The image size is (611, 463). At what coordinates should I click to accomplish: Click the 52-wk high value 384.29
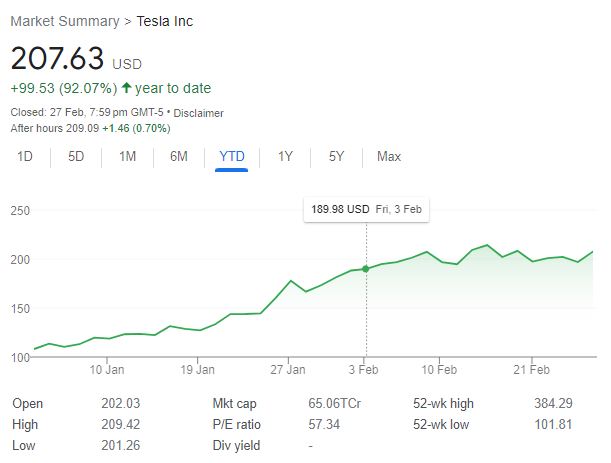point(555,404)
